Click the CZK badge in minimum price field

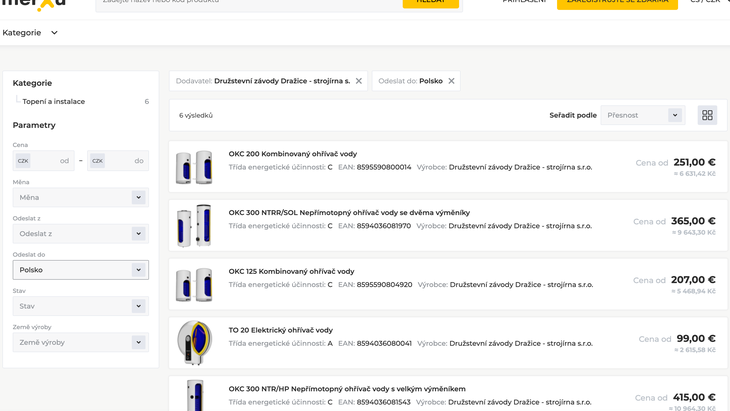(x=23, y=161)
